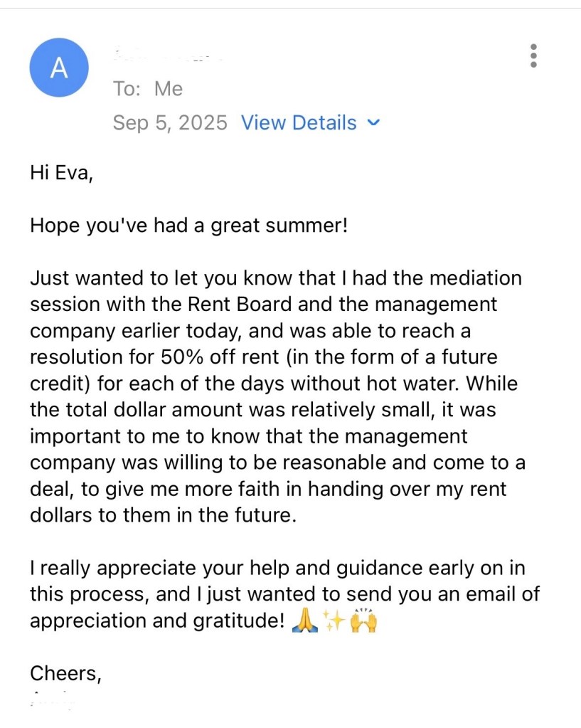
Task: Click the words "appreciation and gratitude!"
Action: tap(157, 621)
